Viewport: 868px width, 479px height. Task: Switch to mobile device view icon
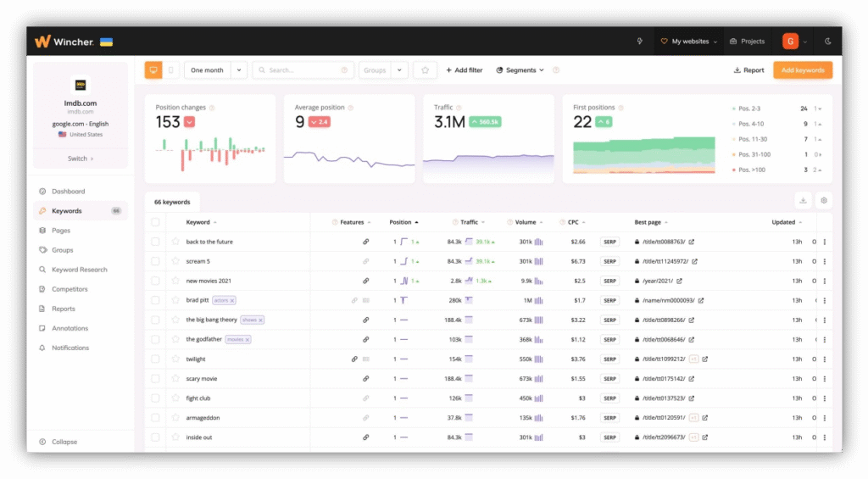(170, 70)
